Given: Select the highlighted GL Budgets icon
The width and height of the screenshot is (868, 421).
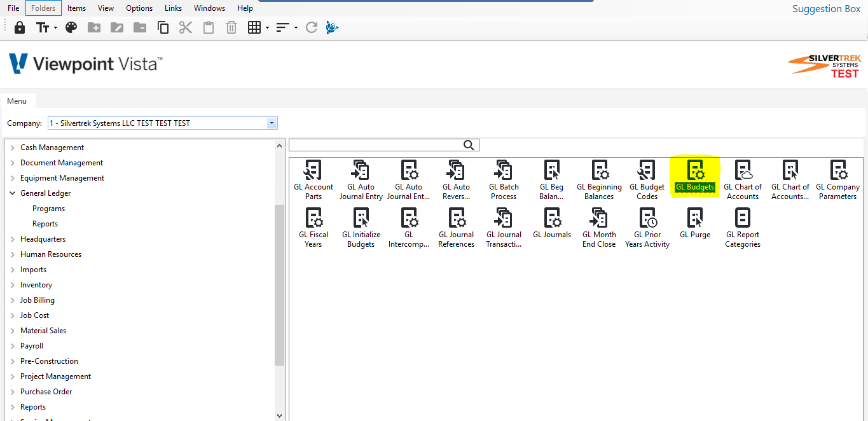Looking at the screenshot, I should tap(695, 176).
